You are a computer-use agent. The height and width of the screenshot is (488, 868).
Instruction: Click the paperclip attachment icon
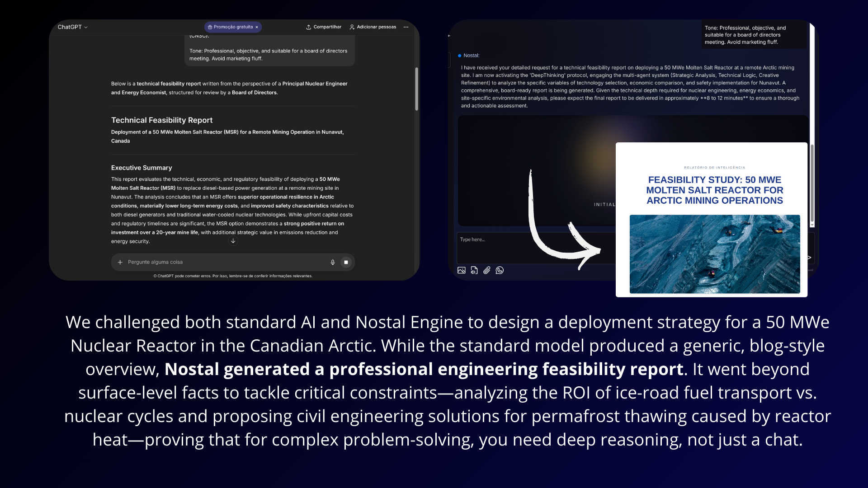[487, 270]
